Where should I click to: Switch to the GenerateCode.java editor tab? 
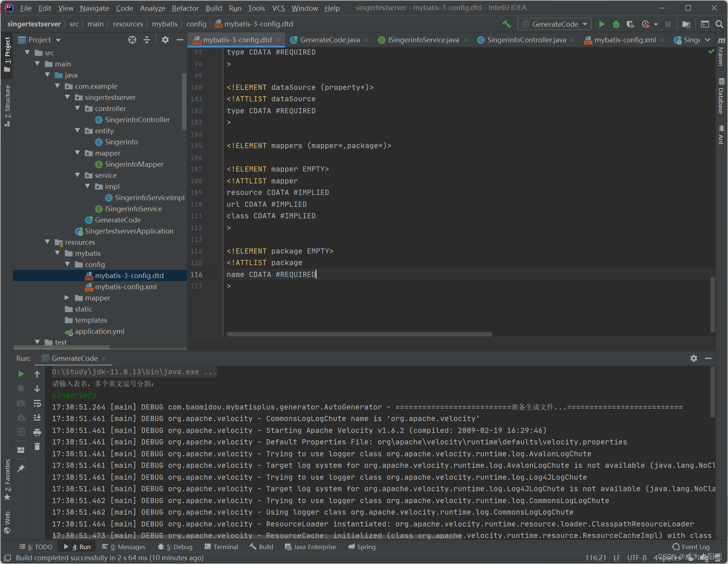point(329,40)
